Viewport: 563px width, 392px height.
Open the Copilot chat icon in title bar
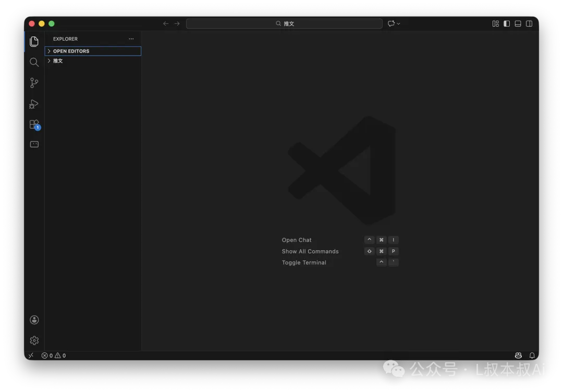pyautogui.click(x=391, y=23)
